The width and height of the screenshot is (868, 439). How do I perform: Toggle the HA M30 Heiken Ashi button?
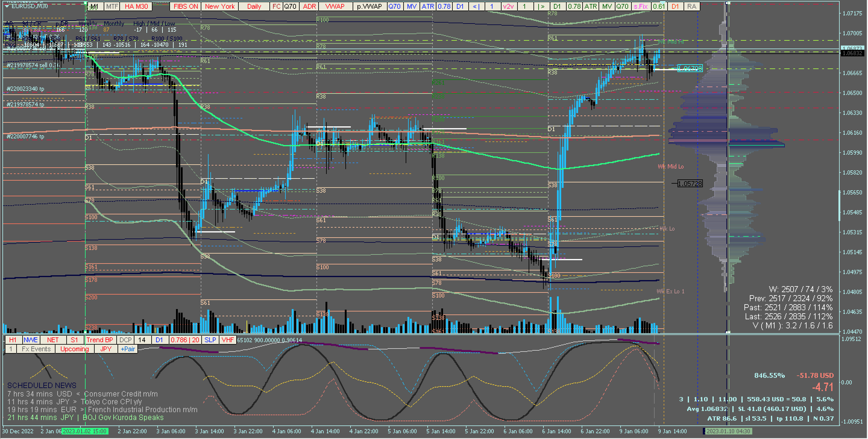click(136, 6)
